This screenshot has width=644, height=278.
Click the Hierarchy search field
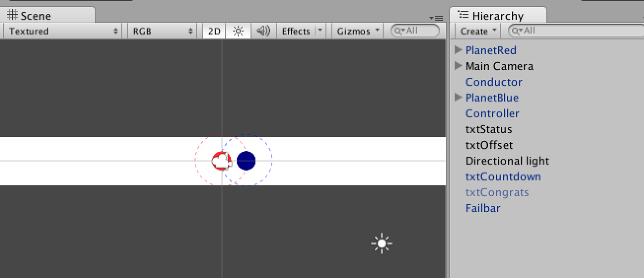pyautogui.click(x=576, y=31)
